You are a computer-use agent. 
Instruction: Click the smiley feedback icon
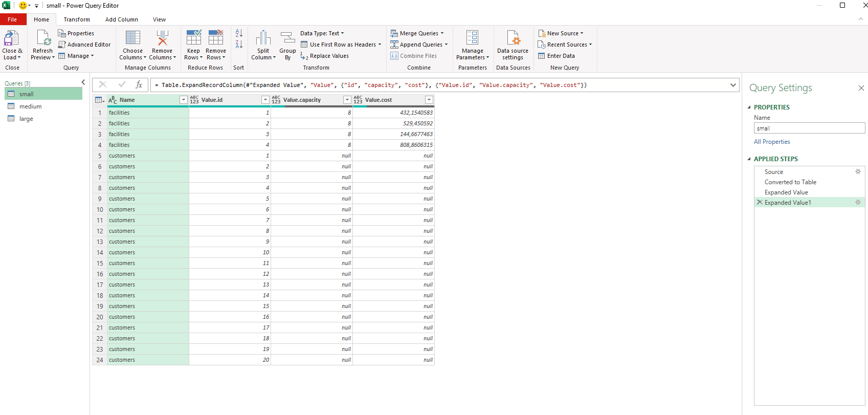[x=23, y=6]
